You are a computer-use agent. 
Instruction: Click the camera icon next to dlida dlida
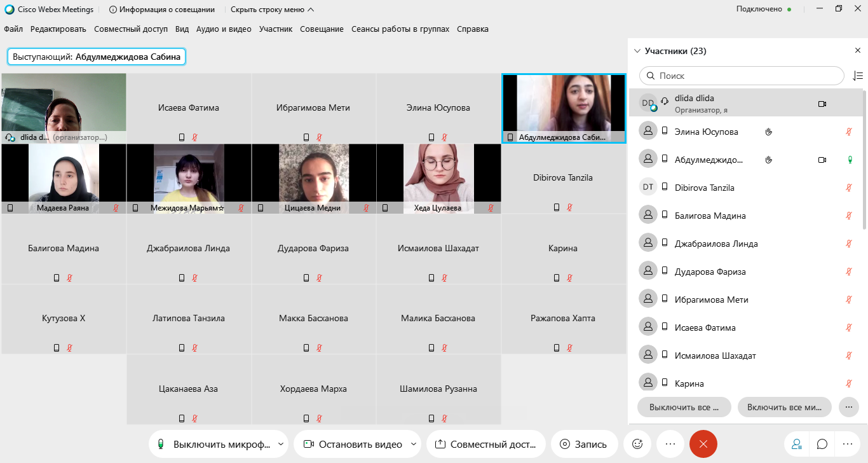tap(822, 104)
